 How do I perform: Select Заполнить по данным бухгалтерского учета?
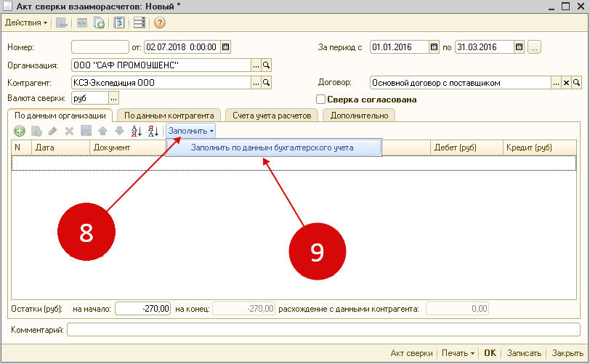click(272, 147)
